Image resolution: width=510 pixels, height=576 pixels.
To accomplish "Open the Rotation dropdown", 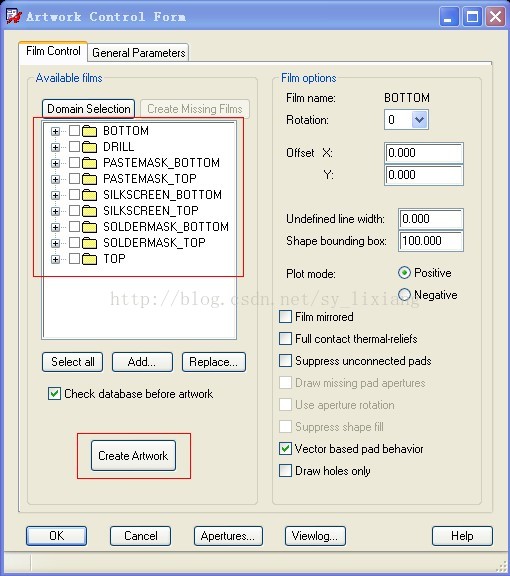I will tap(419, 120).
